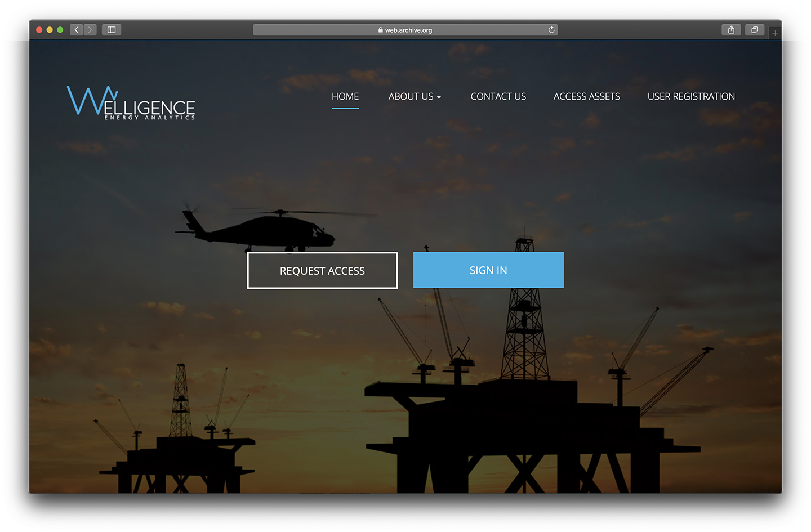Open the Share icon in toolbar
The width and height of the screenshot is (811, 532).
tap(731, 30)
